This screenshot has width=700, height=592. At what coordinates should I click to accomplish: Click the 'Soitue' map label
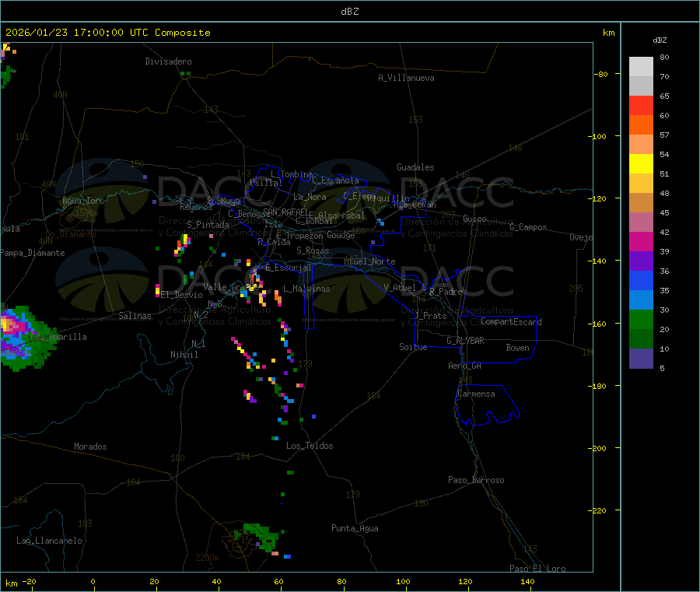tap(413, 347)
